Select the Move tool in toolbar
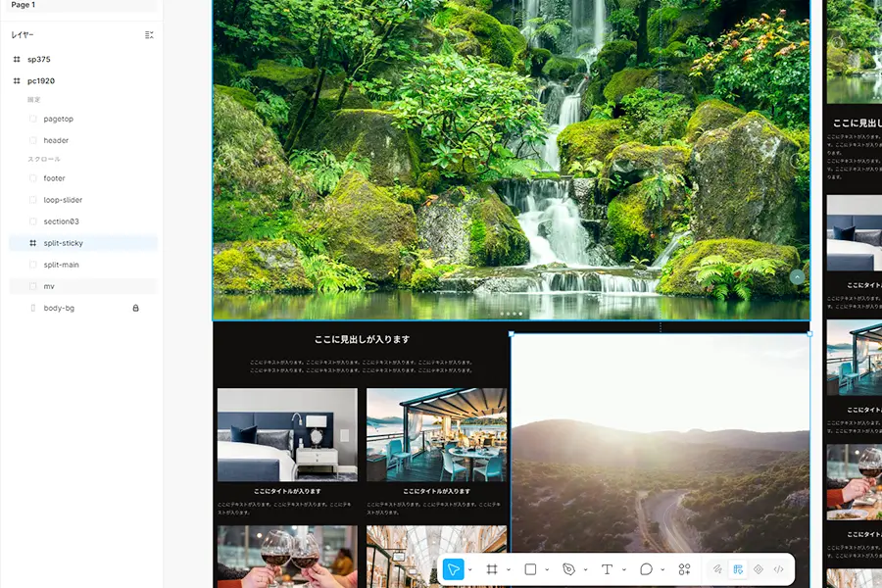882x588 pixels. click(x=454, y=569)
